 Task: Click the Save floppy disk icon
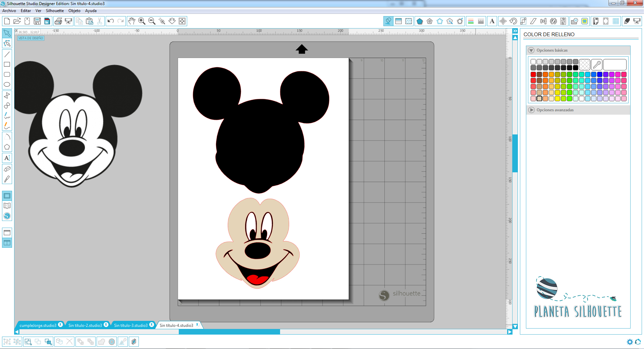tap(37, 21)
